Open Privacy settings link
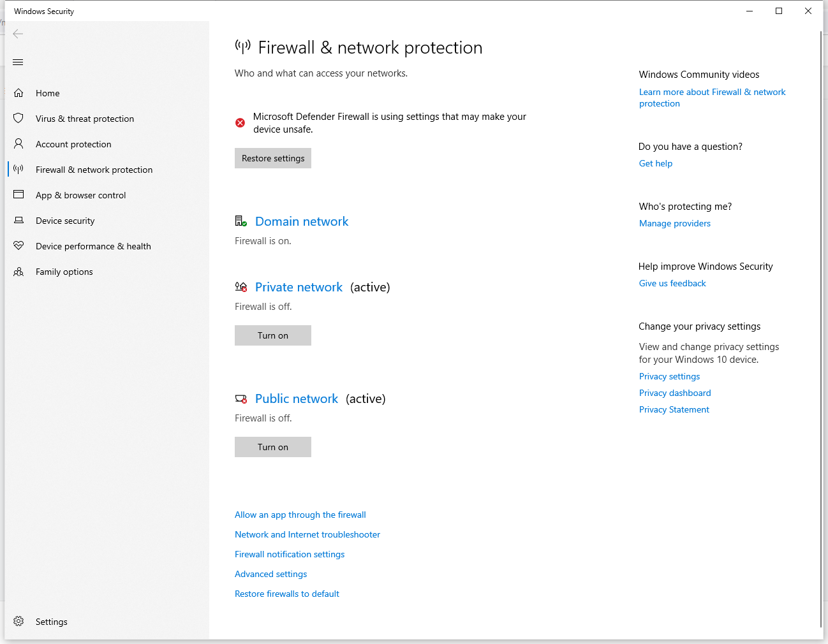Viewport: 828px width, 644px height. coord(670,376)
